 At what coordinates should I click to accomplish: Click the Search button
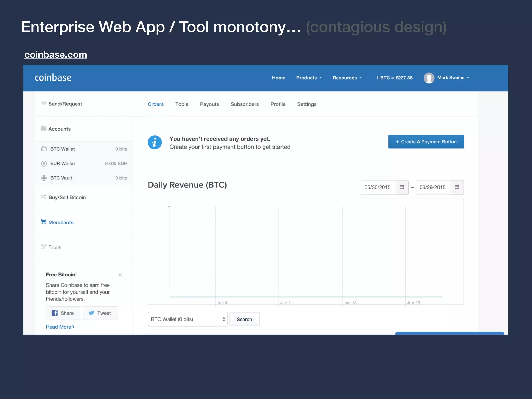[x=244, y=319]
